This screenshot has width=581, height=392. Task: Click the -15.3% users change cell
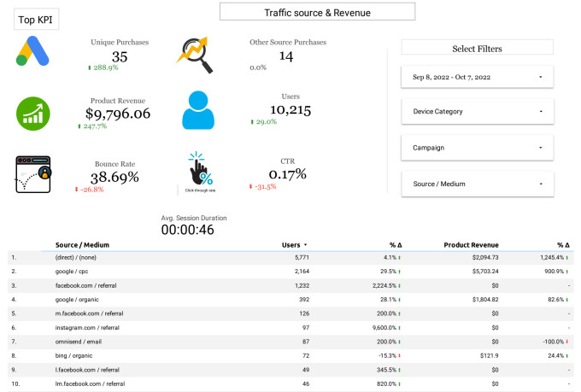[x=390, y=355]
